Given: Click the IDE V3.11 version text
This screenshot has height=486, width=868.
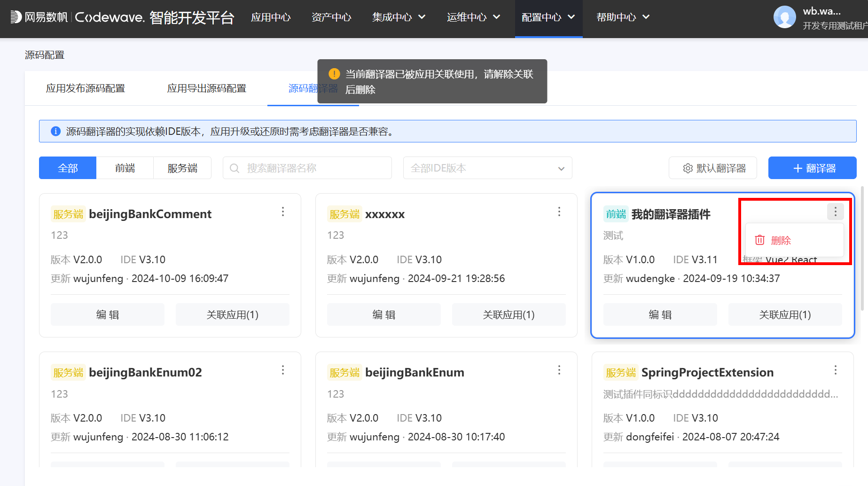Looking at the screenshot, I should click(695, 259).
